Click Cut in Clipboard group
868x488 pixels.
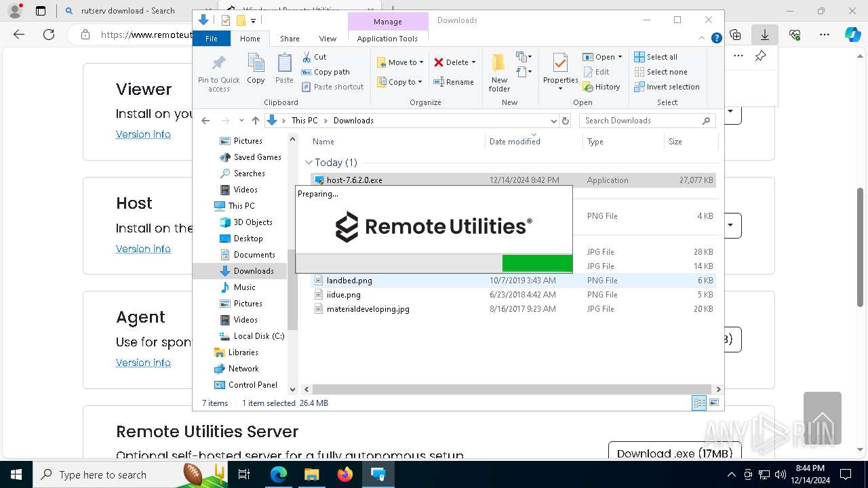(314, 57)
